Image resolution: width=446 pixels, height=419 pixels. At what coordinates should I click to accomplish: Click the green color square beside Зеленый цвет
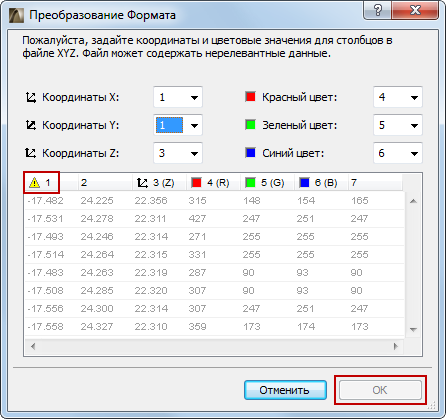(250, 125)
